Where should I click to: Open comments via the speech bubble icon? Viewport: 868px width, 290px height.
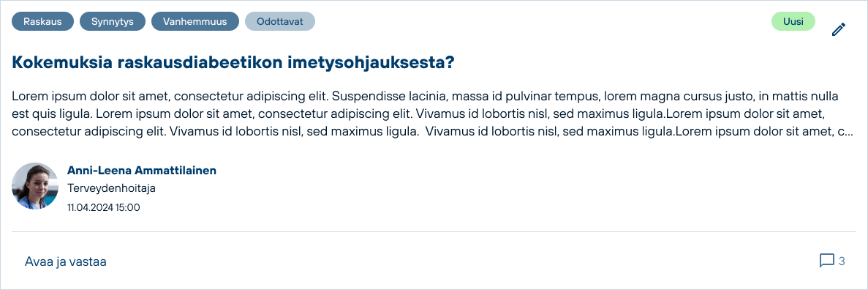coord(826,261)
